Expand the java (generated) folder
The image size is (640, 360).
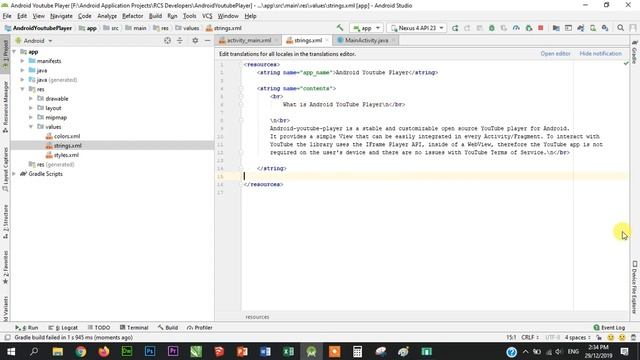tap(22, 80)
